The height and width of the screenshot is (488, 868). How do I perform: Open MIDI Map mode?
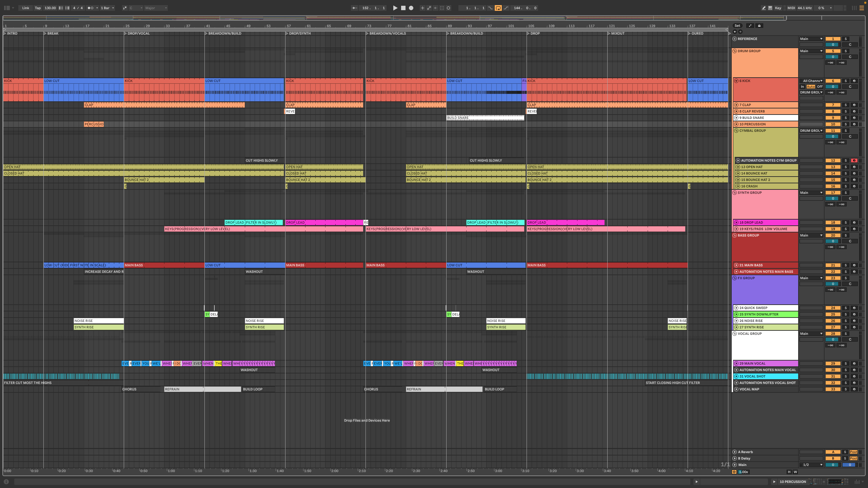click(x=791, y=8)
